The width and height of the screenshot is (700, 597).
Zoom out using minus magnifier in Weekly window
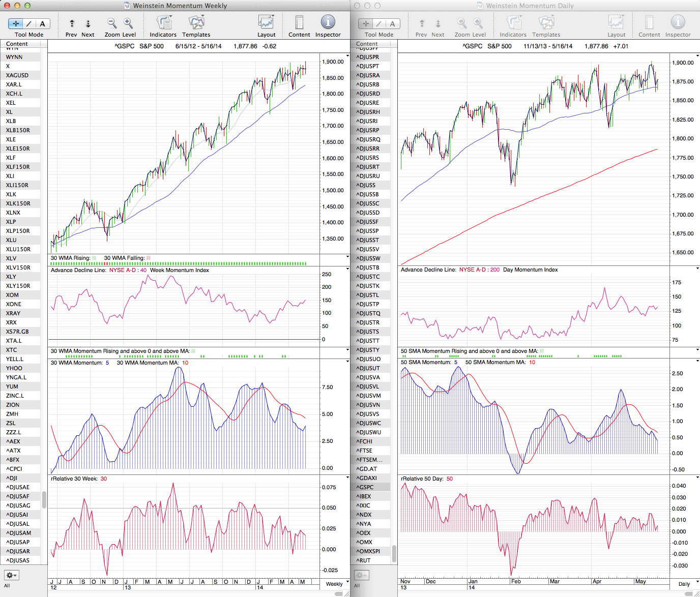pos(112,23)
